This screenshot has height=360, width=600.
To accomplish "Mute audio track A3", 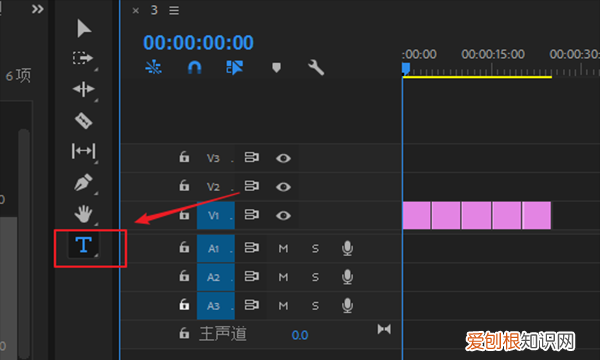I will [283, 306].
